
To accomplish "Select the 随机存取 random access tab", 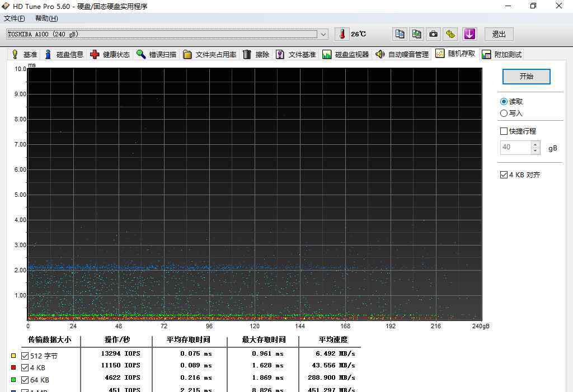I will (x=455, y=54).
